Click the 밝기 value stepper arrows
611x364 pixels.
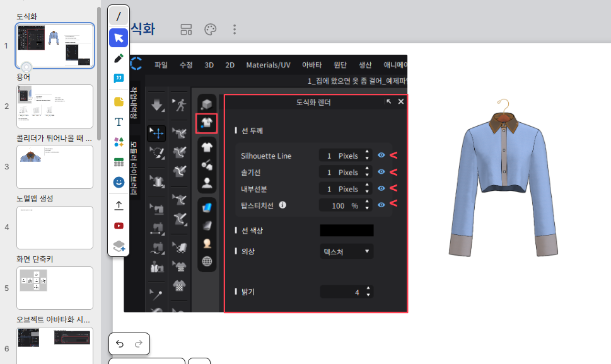[x=368, y=292]
